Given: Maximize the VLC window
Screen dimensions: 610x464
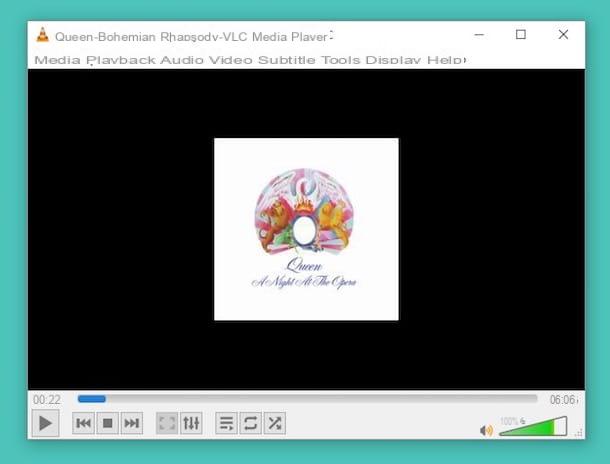Looking at the screenshot, I should (521, 35).
